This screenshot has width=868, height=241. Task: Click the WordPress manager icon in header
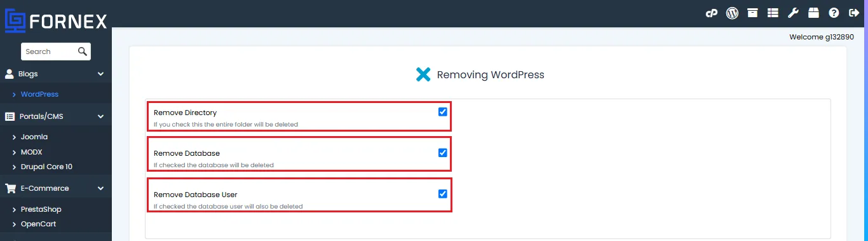pyautogui.click(x=732, y=13)
